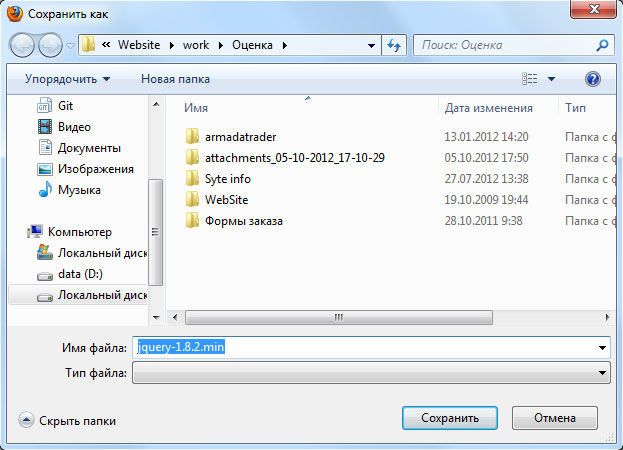623x450 pixels.
Task: Click date 05.10.2012 17:50
Action: [486, 158]
